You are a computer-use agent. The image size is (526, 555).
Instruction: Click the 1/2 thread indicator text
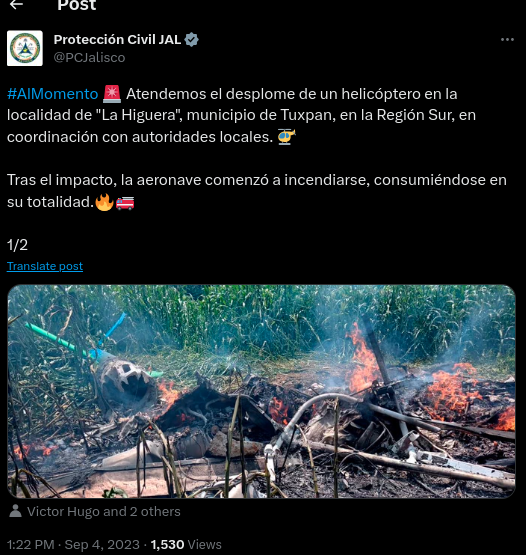[x=17, y=245]
